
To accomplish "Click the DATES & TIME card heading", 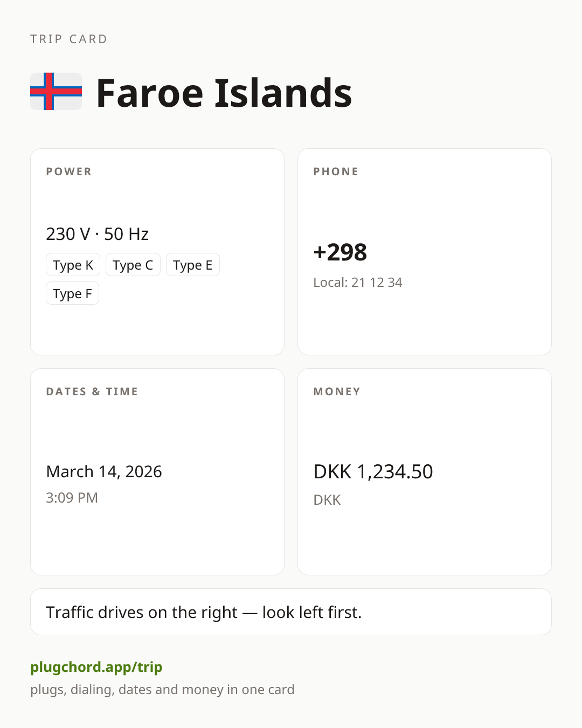I will coord(92,392).
